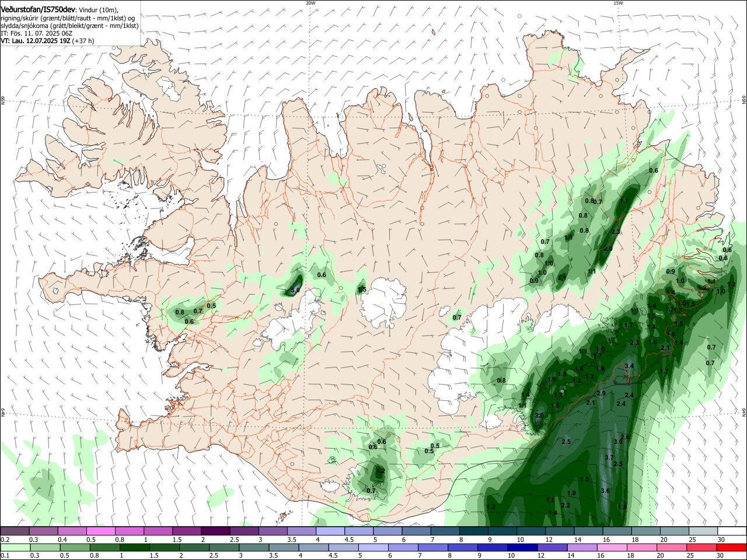Click the '10' label in the bottom legend row
747x560 pixels.
click(511, 555)
